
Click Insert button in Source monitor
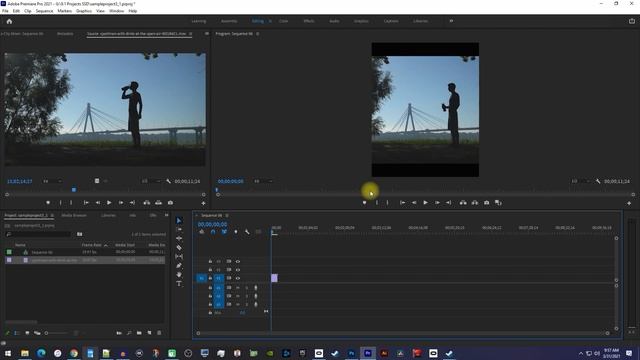pos(147,202)
